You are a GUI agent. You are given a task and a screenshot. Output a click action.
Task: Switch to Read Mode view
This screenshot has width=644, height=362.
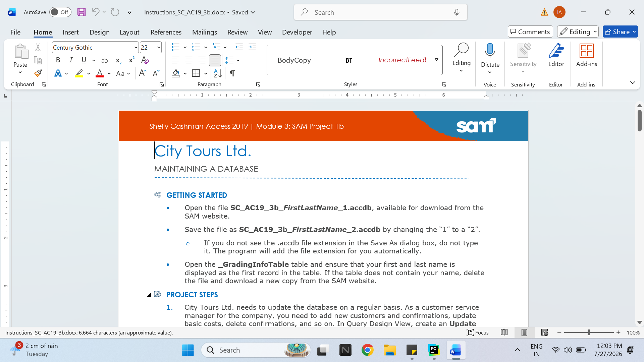point(504,333)
